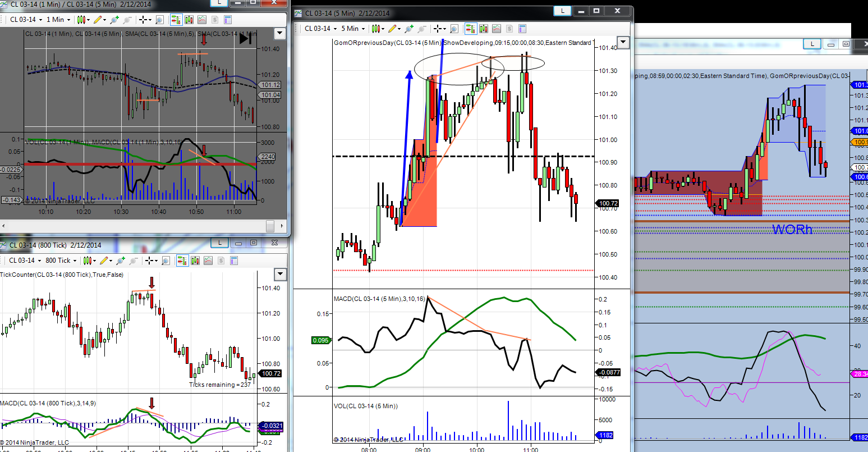Screen dimensions: 868x452
Task: Open CL 03-14 instrument selector in 5 Min chart
Action: pos(320,29)
